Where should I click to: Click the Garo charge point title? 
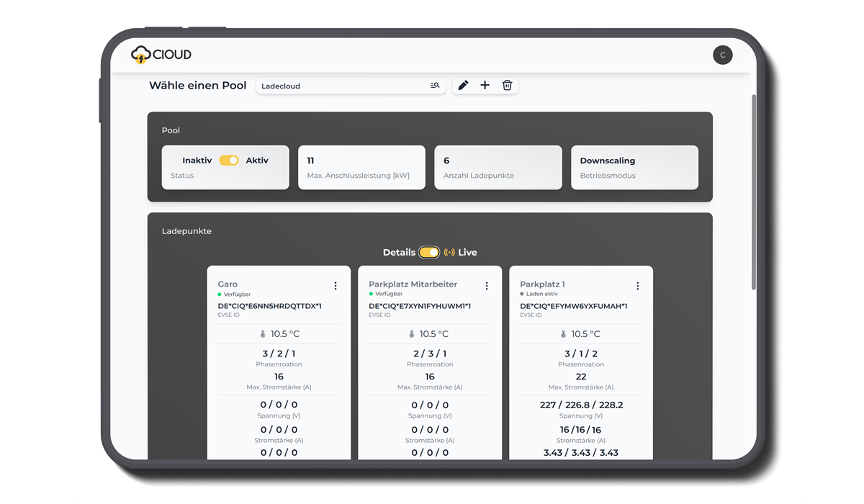pyautogui.click(x=228, y=284)
